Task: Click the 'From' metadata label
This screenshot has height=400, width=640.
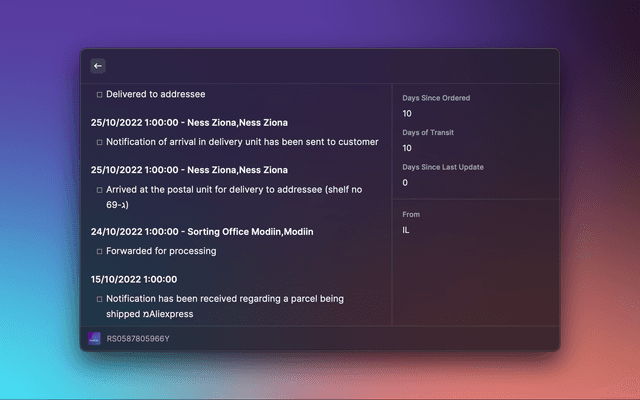Action: (x=411, y=214)
